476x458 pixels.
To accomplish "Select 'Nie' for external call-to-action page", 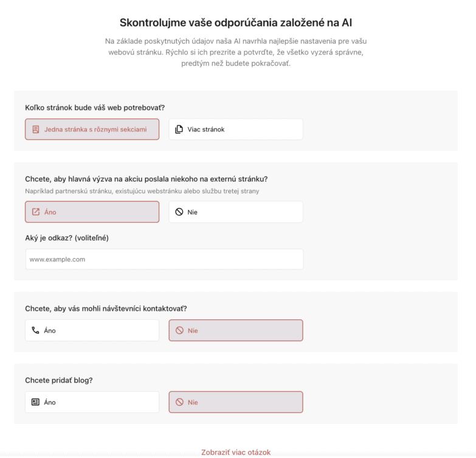I will [236, 212].
